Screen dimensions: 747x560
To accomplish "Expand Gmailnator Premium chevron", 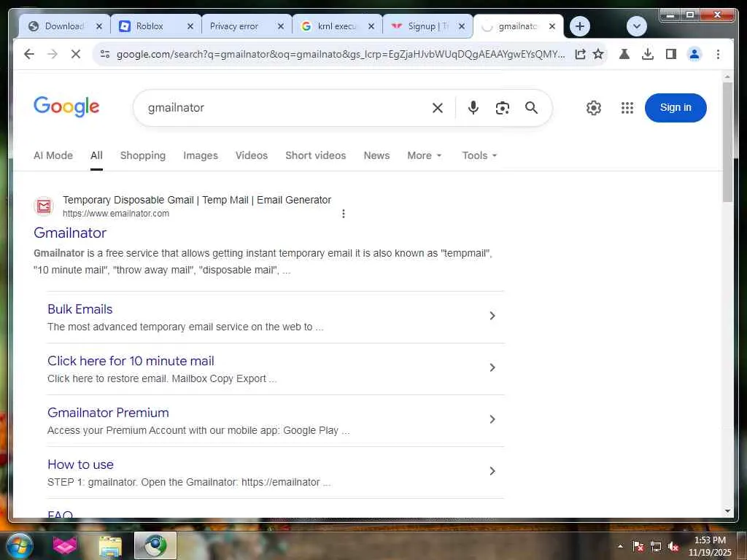I will pos(492,419).
